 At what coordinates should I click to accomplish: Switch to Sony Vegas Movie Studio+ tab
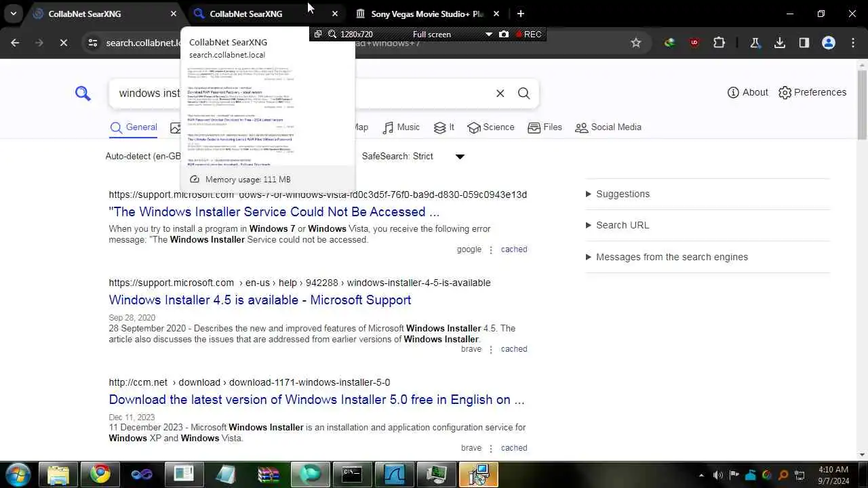pos(427,14)
